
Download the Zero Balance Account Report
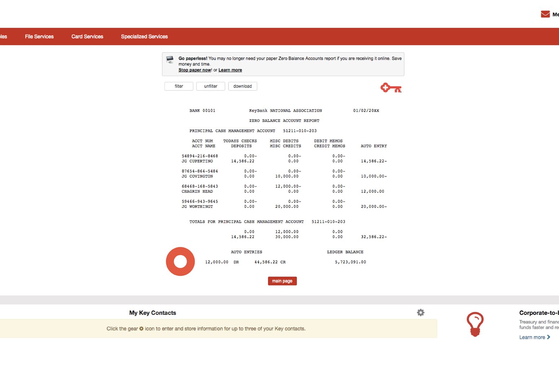pos(242,86)
